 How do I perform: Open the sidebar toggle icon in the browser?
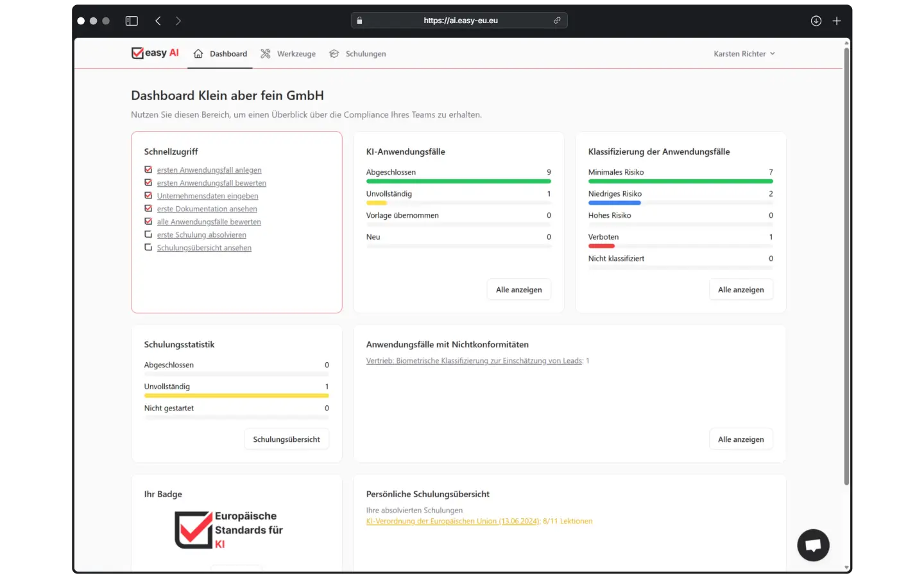pyautogui.click(x=131, y=21)
